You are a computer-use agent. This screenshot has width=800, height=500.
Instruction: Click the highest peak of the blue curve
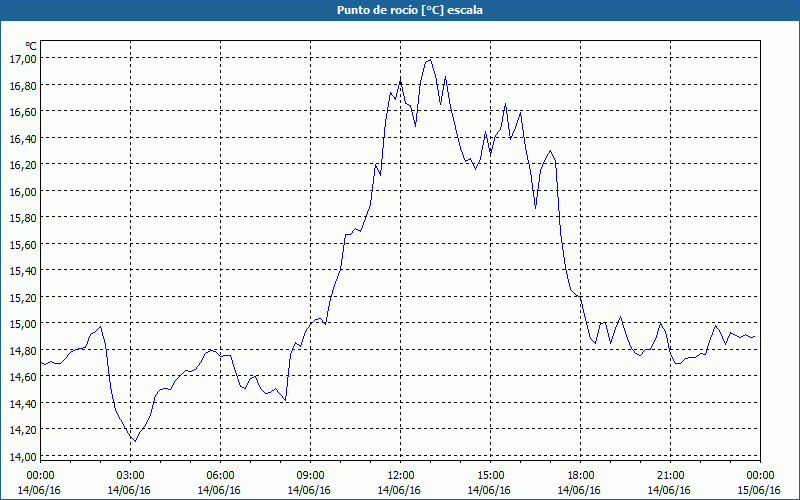point(430,60)
